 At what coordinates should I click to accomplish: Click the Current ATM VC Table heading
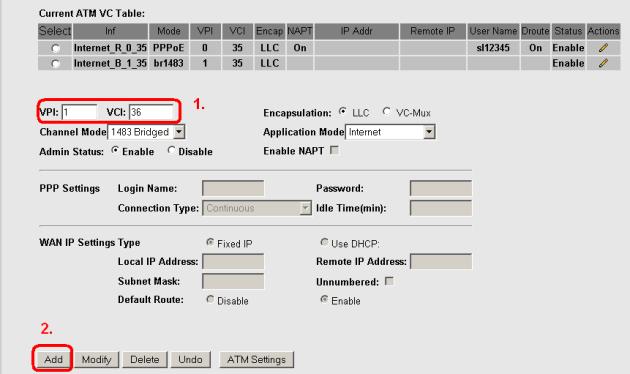(x=92, y=14)
